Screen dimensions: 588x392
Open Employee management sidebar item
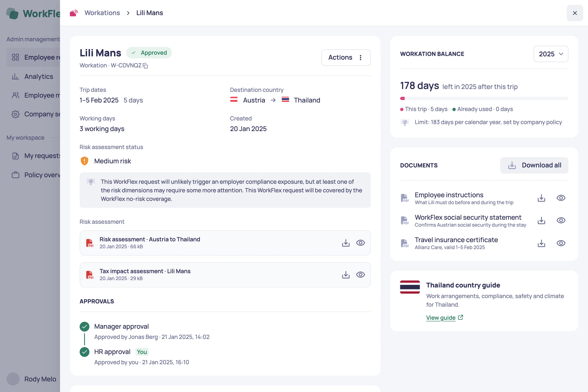coord(33,95)
